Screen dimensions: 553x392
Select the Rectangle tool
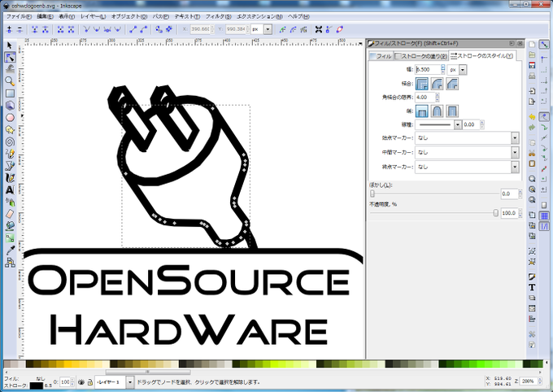(10, 94)
